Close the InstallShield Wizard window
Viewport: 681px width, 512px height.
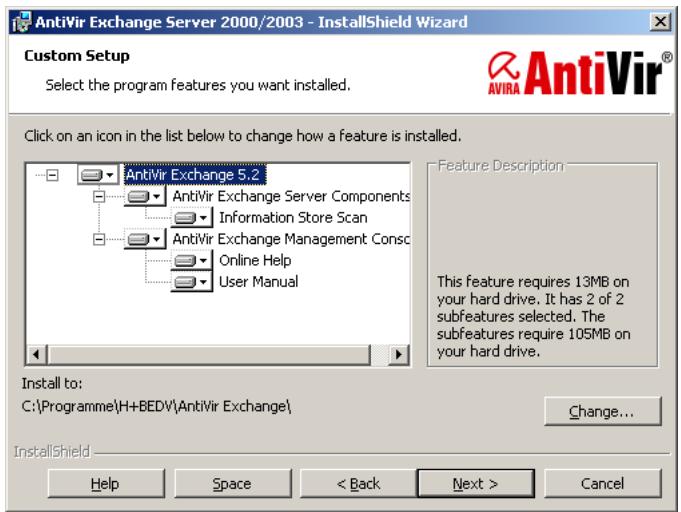660,21
